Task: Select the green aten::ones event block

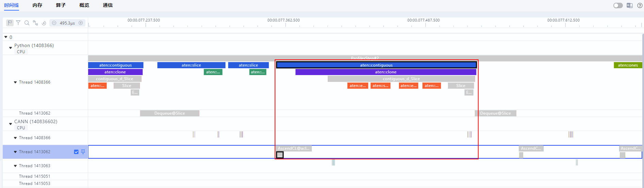Action: click(628, 65)
